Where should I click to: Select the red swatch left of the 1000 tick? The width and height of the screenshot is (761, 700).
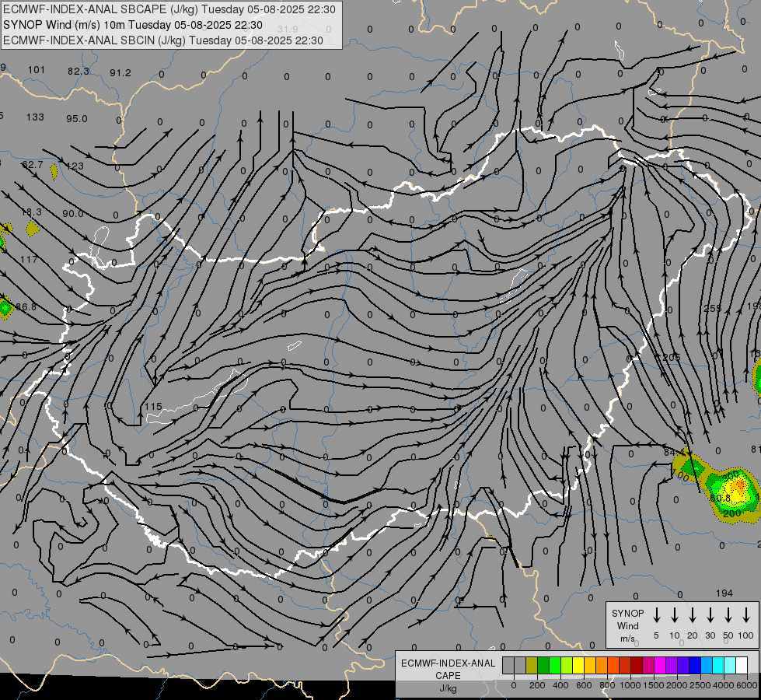coord(625,666)
